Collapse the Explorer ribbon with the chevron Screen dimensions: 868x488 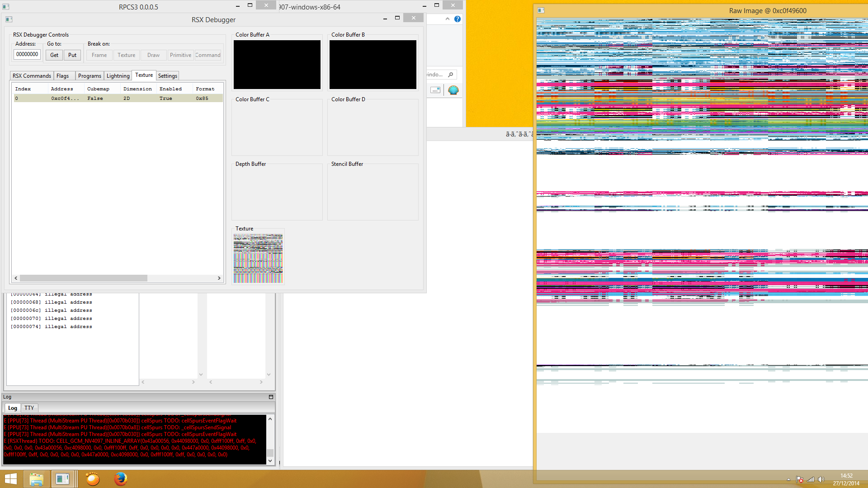coord(447,19)
